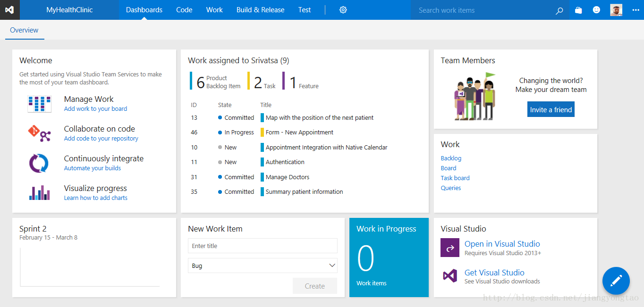Screen dimensions: 644x307
Task: Open the Authentication work item
Action: click(x=285, y=162)
